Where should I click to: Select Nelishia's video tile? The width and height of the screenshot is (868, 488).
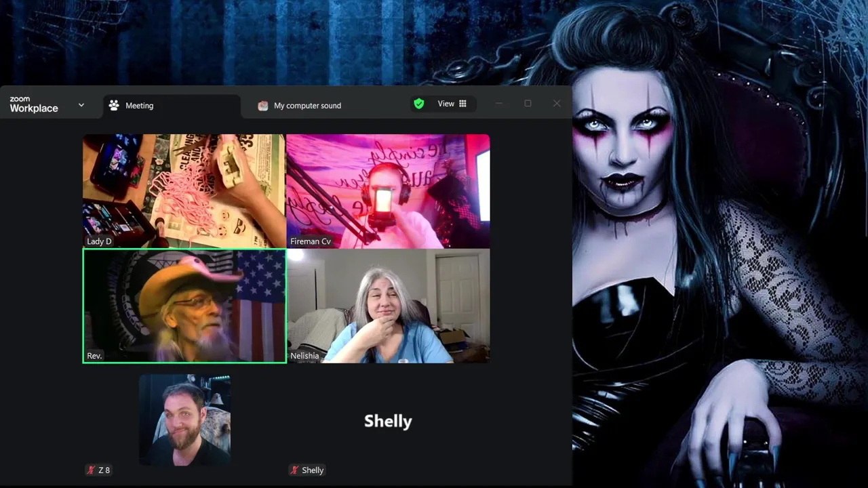tap(388, 306)
